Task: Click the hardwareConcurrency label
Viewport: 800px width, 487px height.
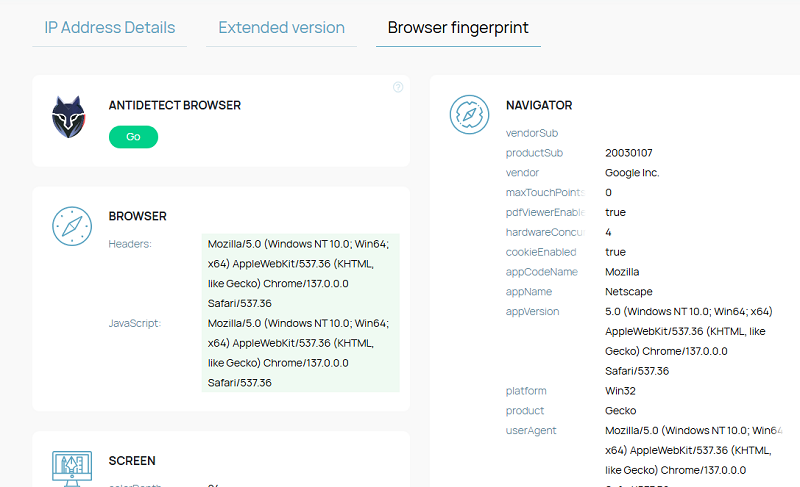Action: 545,233
